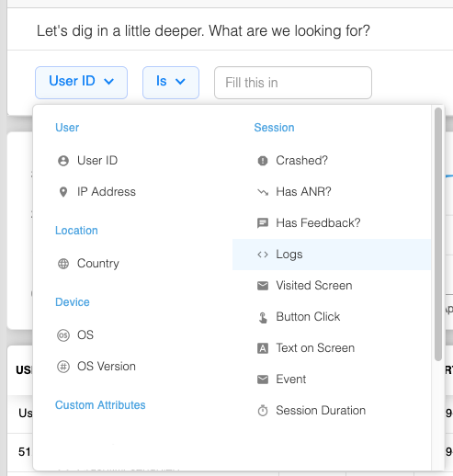Image resolution: width=453 pixels, height=476 pixels.
Task: Click the Has Feedback chat icon
Action: click(x=263, y=223)
